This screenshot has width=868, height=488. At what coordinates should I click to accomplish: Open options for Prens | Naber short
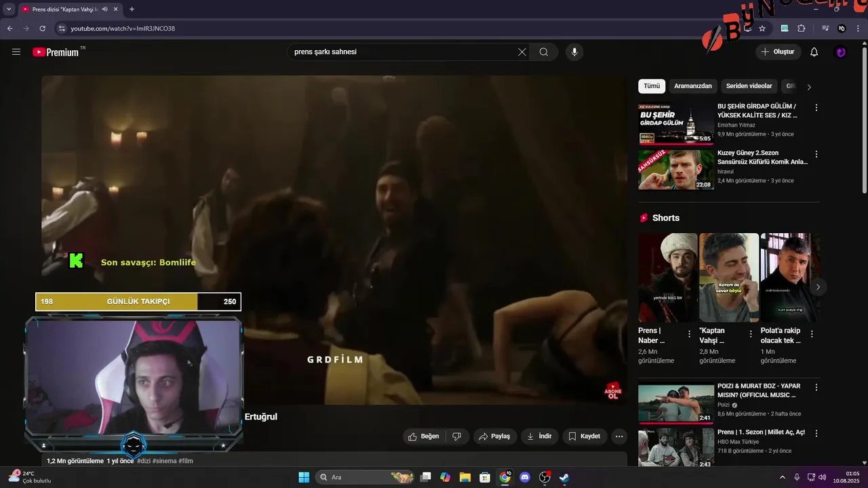(690, 334)
